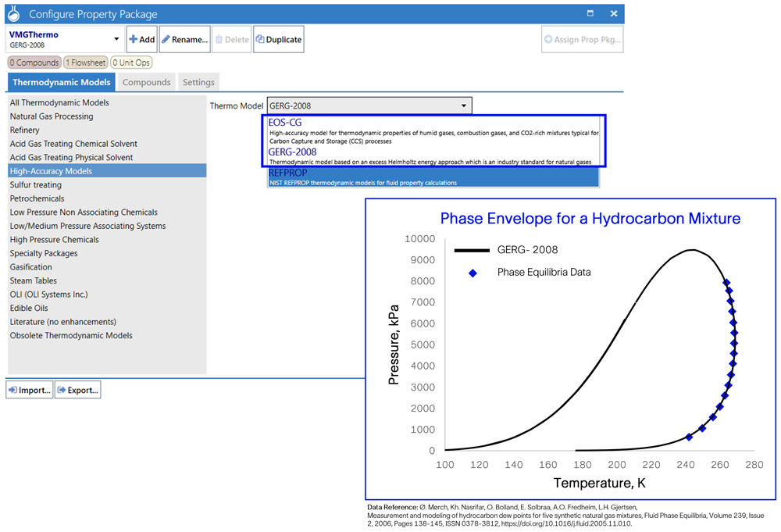Select High-Accuracy Models in the category list
The width and height of the screenshot is (781, 532).
[51, 171]
